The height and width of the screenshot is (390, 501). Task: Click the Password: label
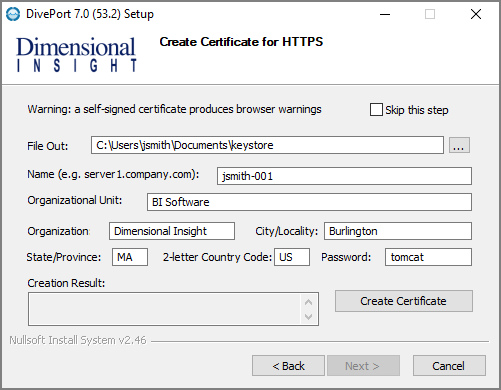(x=346, y=257)
